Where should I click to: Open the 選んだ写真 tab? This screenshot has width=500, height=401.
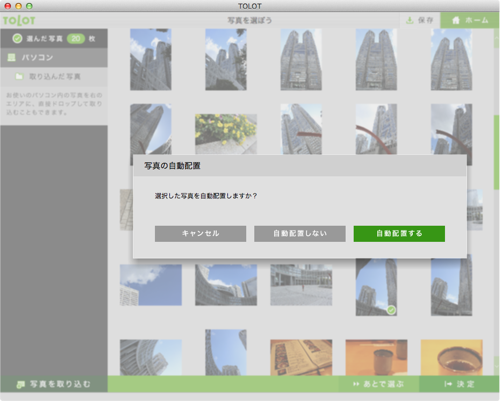pyautogui.click(x=54, y=39)
